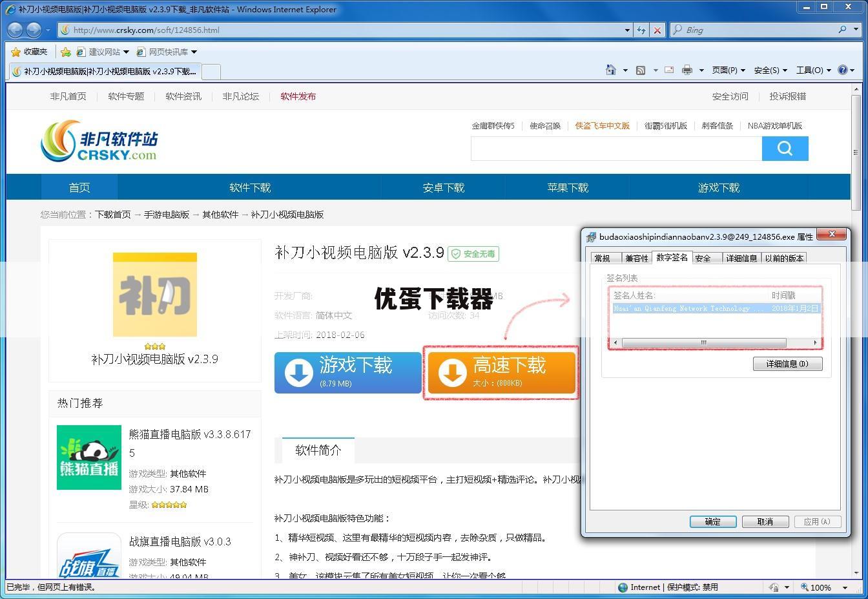Open the Bing search provider dropdown

[x=855, y=30]
